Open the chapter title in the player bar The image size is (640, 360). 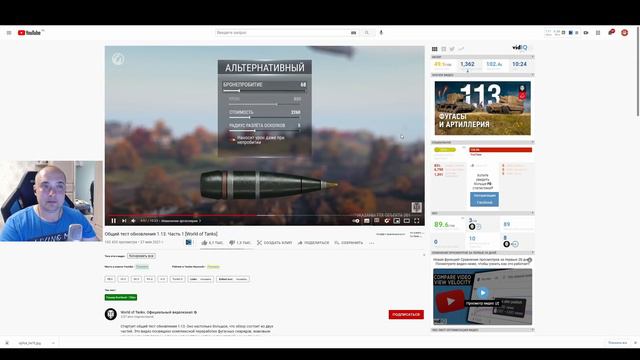181,221
